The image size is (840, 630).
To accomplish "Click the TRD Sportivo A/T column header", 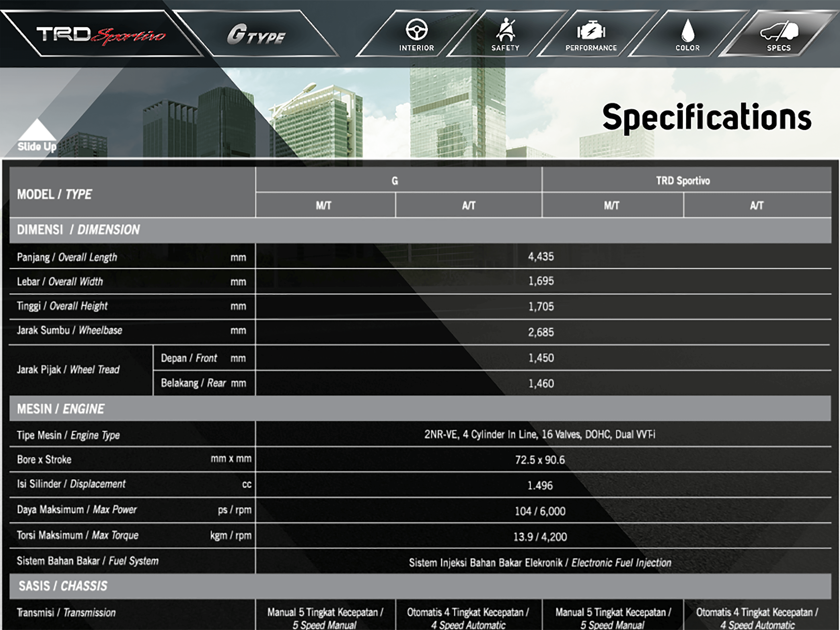I will point(756,205).
